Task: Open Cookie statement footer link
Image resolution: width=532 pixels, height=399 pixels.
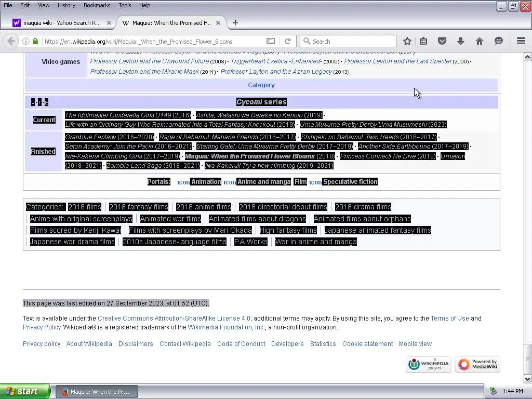Action: 367,344
